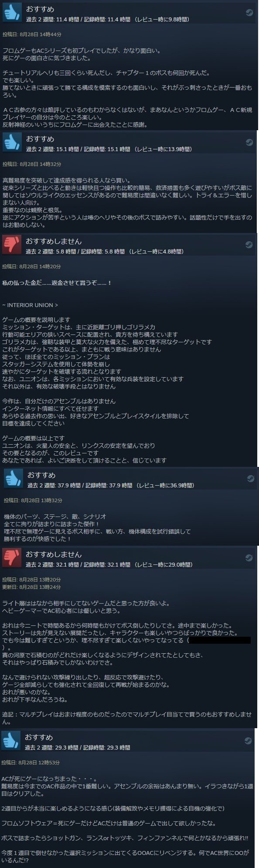Click the ~ INTERIOR UNION > heading text
The height and width of the screenshot is (868, 259).
30,305
